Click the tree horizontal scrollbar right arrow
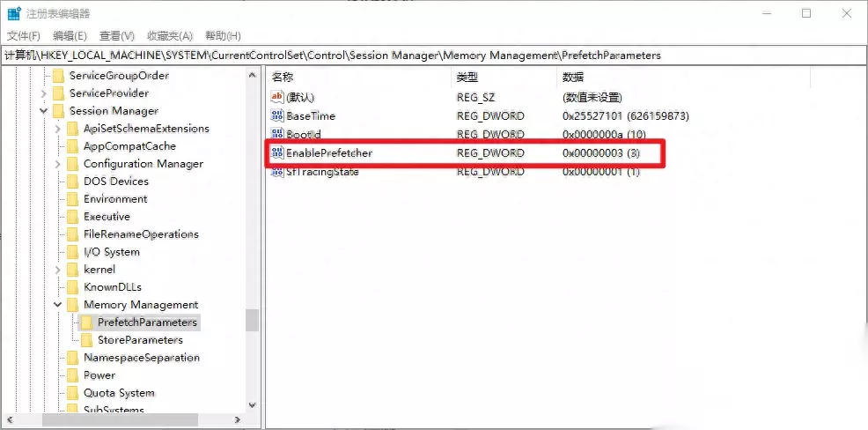The width and height of the screenshot is (868, 430). (x=238, y=420)
